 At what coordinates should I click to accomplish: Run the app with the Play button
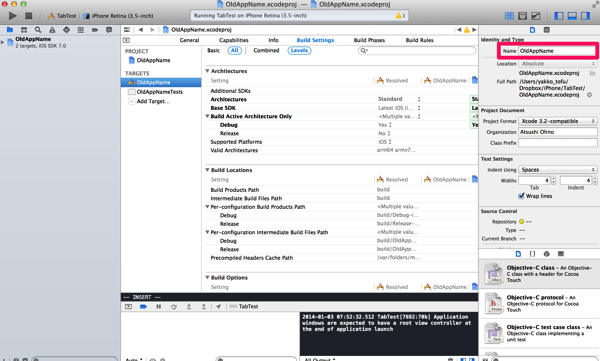(x=13, y=16)
